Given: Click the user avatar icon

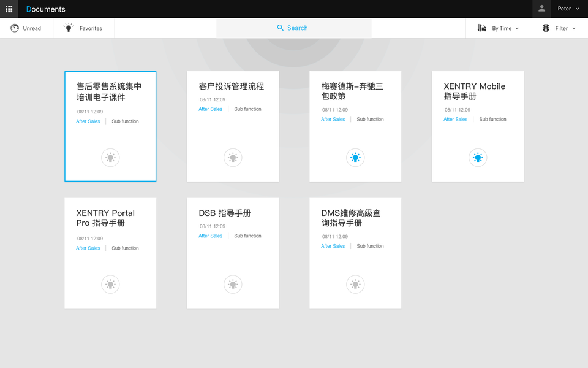Looking at the screenshot, I should point(541,9).
